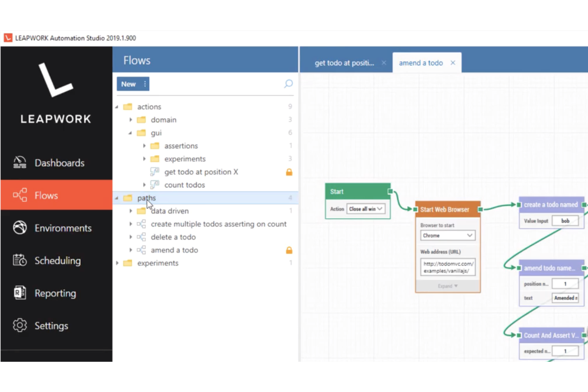Click the New flow button
588x392 pixels.
128,84
